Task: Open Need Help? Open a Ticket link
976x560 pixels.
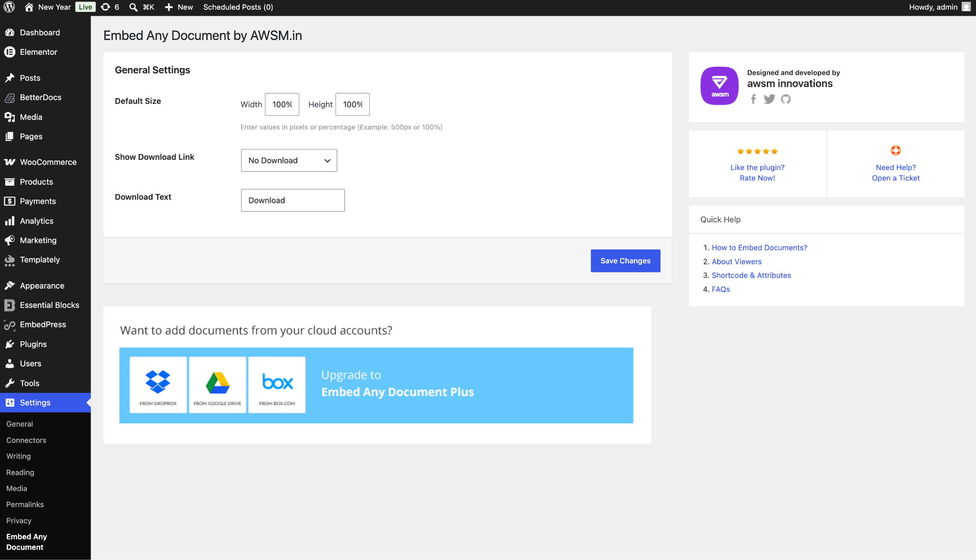Action: tap(896, 173)
